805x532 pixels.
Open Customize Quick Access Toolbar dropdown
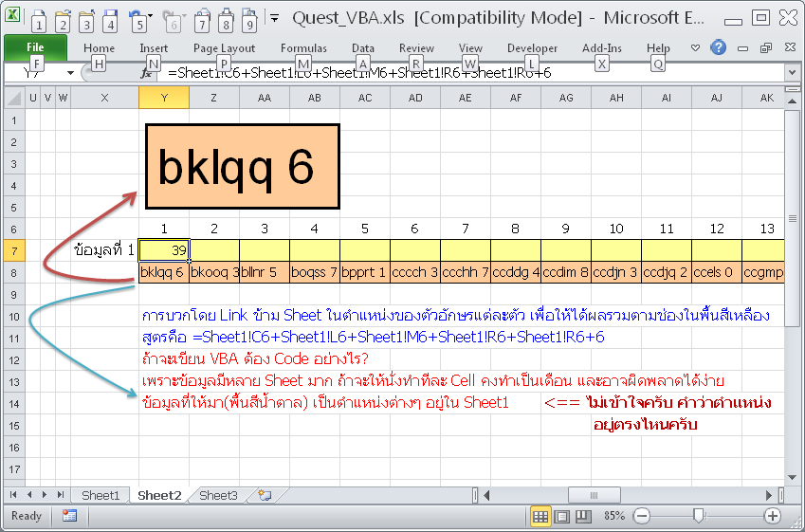[274, 17]
